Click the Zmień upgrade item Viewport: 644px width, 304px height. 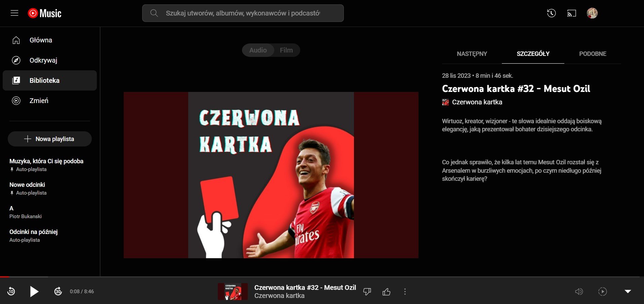50,101
